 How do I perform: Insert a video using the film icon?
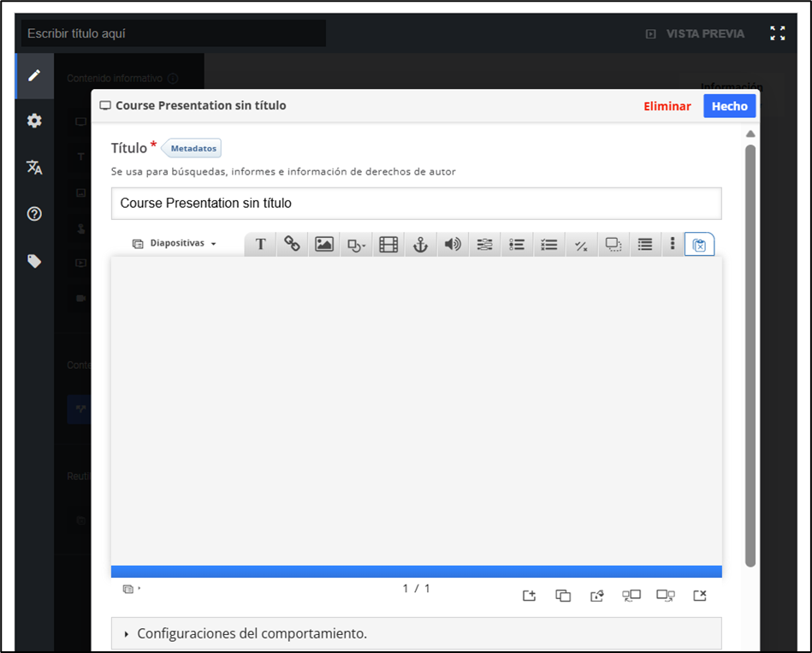pos(388,245)
